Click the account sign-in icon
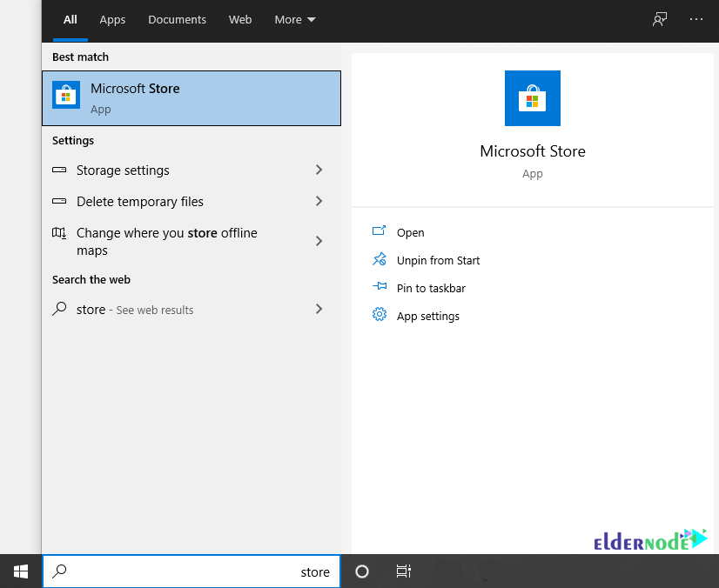The width and height of the screenshot is (719, 588). pos(660,18)
